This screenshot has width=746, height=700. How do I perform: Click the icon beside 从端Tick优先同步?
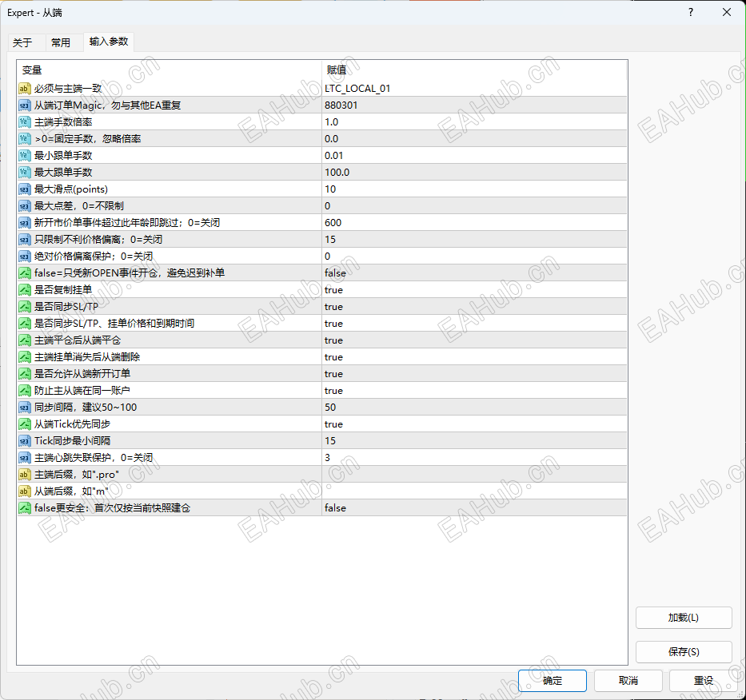(25, 424)
